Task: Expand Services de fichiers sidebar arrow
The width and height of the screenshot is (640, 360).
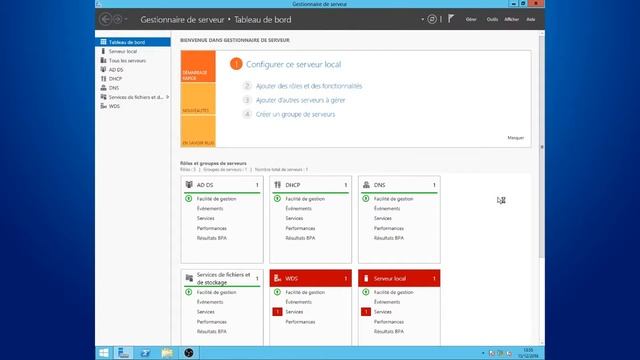Action: 167,97
